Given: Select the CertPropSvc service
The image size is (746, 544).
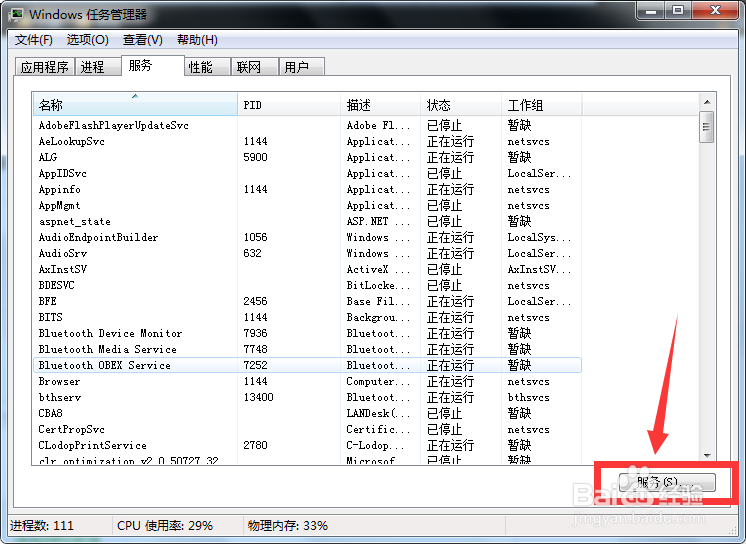Looking at the screenshot, I should 307,429.
